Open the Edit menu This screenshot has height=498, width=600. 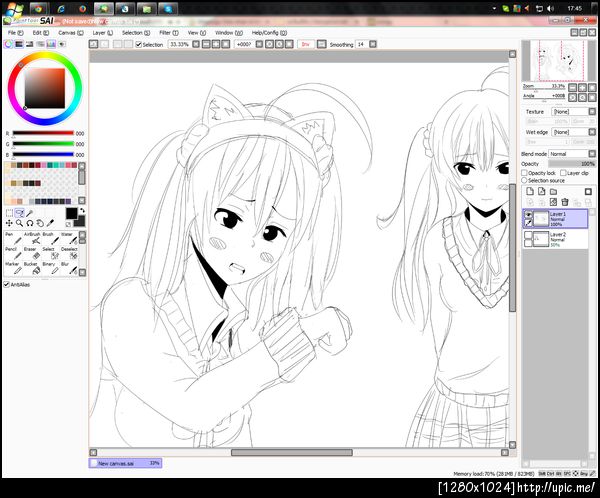(41, 33)
